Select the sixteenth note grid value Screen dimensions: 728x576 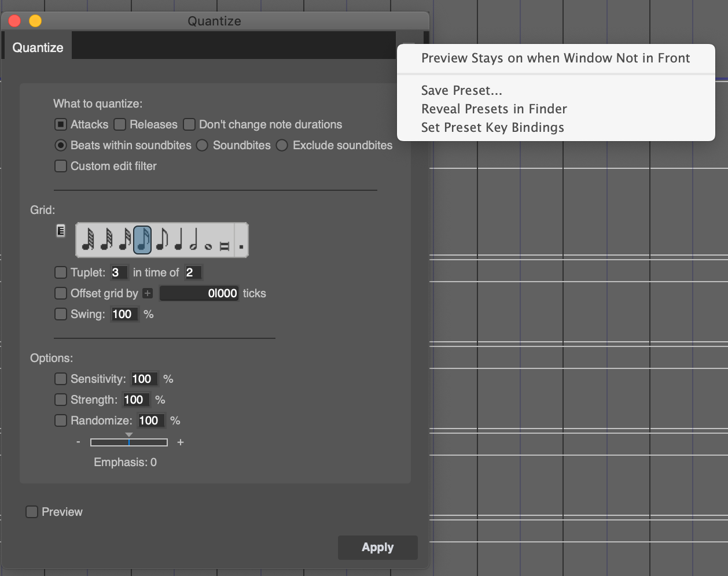124,240
